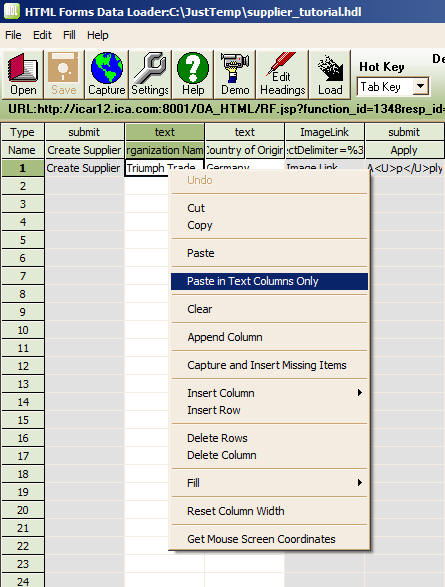Select the Organization Name column header
Screen dimensions: 445x587
[x=165, y=150]
